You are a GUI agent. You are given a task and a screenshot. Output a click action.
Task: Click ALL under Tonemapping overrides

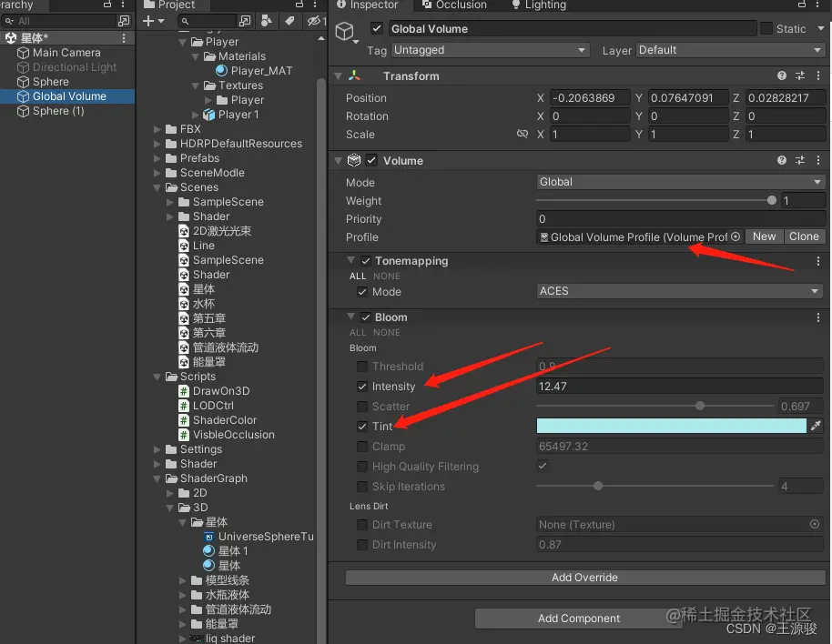[358, 277]
